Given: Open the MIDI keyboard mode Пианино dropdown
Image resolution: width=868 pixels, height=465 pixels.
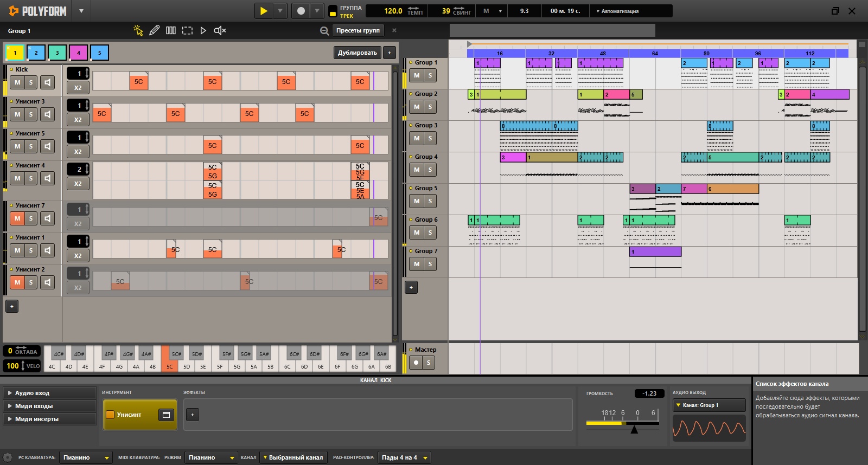Looking at the screenshot, I should click(x=211, y=457).
